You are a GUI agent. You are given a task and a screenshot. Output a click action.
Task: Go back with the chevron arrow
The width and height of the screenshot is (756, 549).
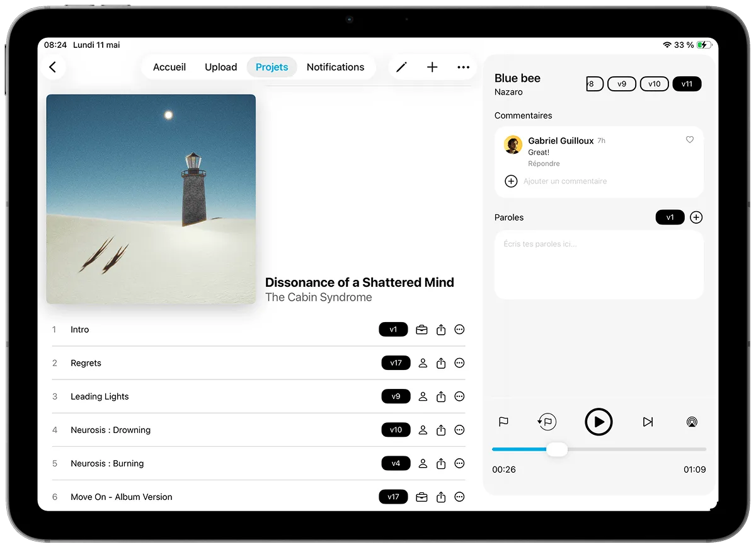point(53,67)
